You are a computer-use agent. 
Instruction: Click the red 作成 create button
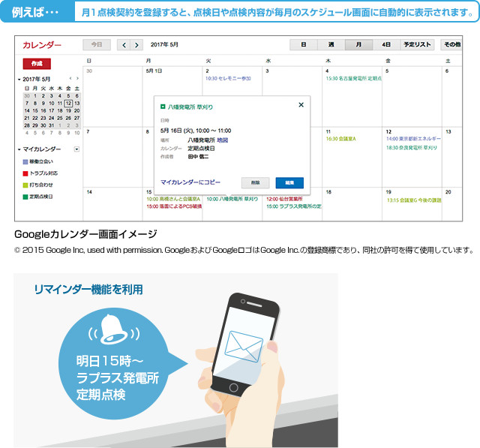click(x=37, y=64)
